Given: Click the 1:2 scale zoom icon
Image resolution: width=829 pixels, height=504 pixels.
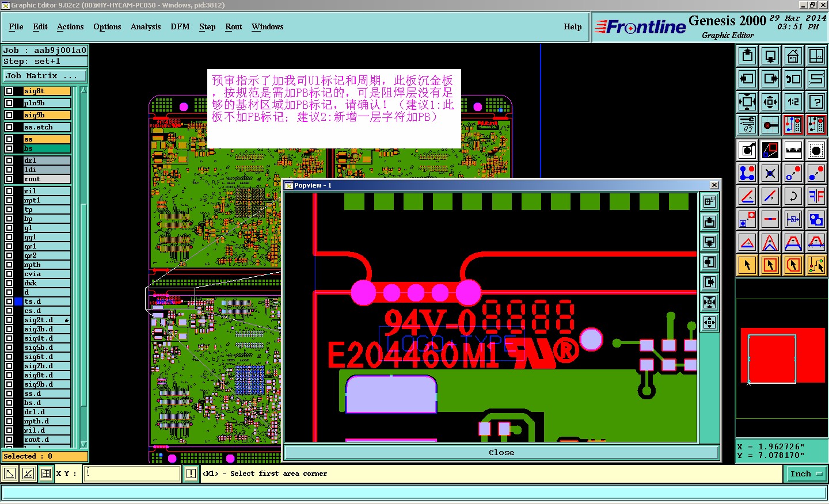Looking at the screenshot, I should click(x=793, y=102).
